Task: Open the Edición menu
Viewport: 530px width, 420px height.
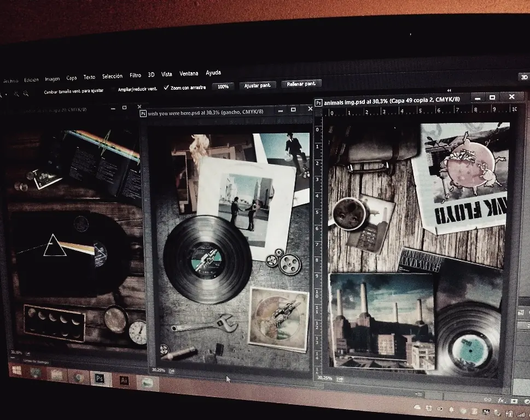Action: point(31,80)
